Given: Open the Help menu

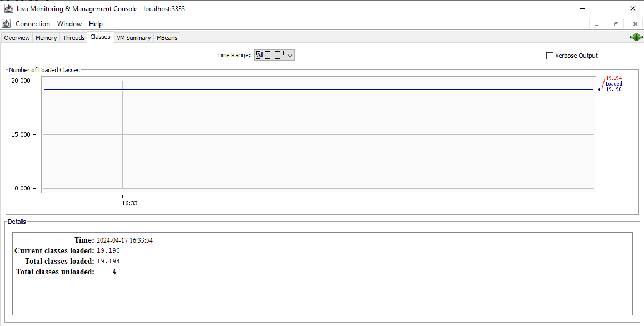Looking at the screenshot, I should point(96,24).
